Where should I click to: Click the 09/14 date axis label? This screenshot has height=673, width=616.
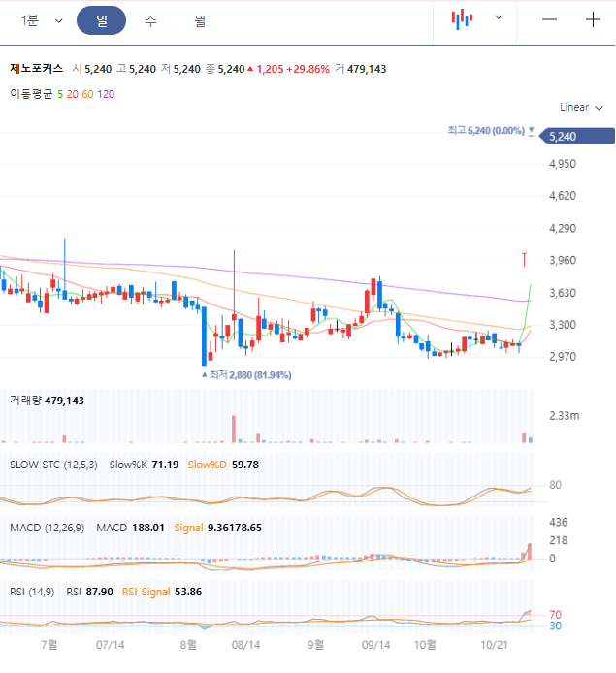tap(376, 645)
